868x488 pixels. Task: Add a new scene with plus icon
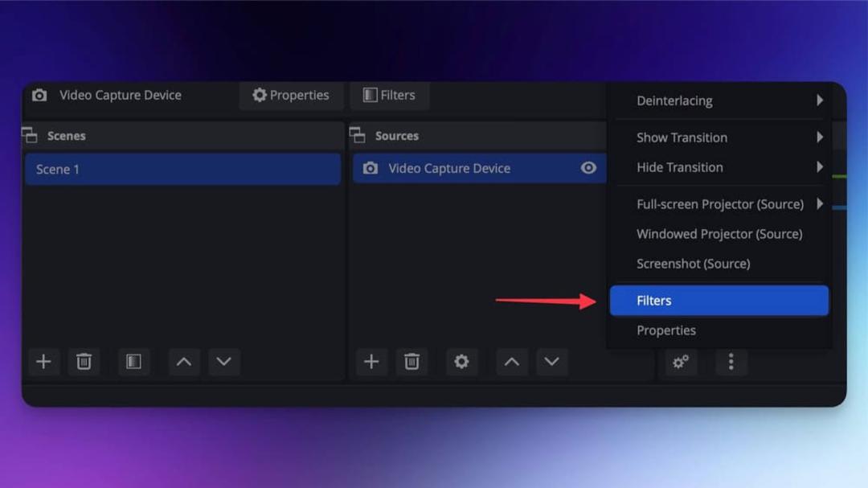pos(43,362)
